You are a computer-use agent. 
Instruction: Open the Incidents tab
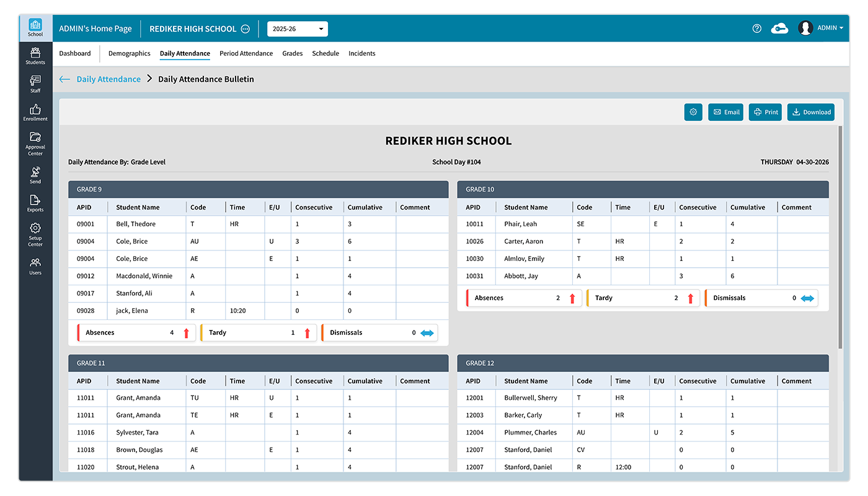(x=362, y=53)
